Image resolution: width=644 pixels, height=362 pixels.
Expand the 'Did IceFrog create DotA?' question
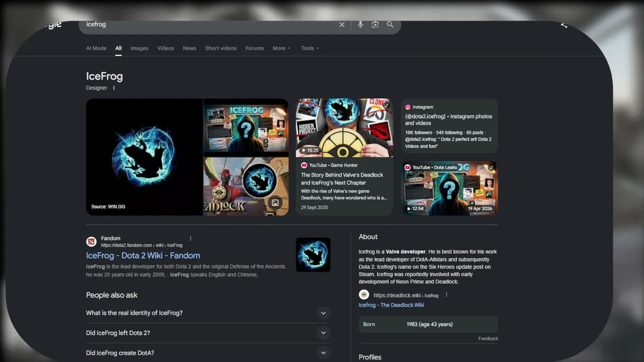(x=324, y=353)
